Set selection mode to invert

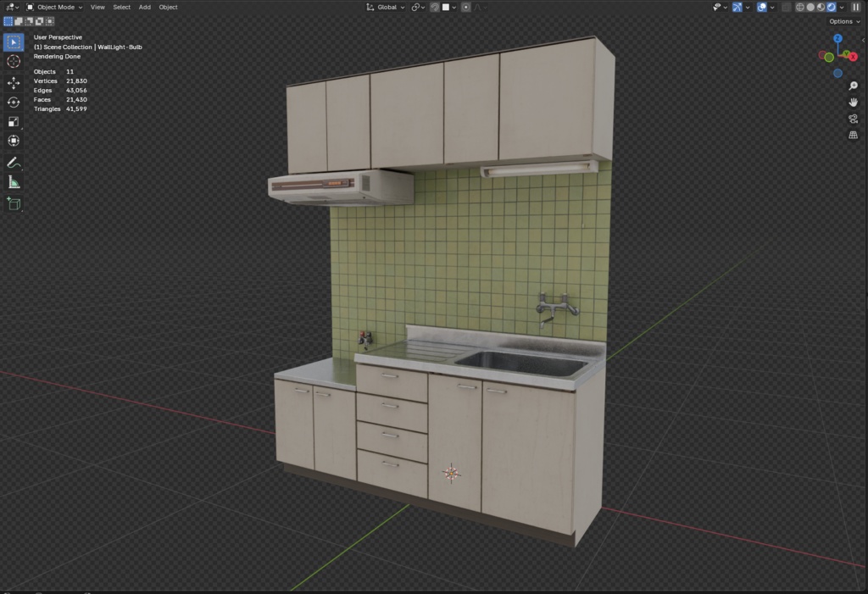click(39, 21)
